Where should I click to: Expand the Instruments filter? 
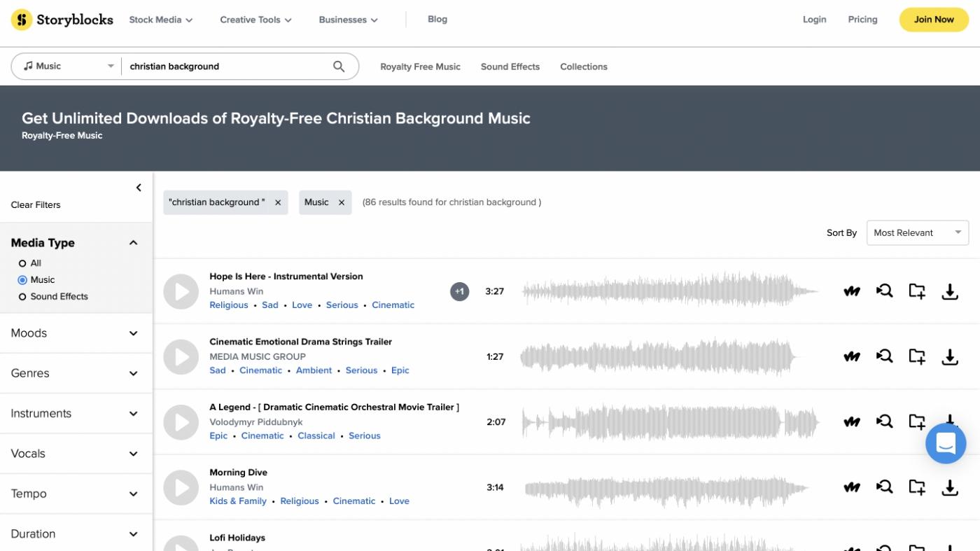point(76,414)
